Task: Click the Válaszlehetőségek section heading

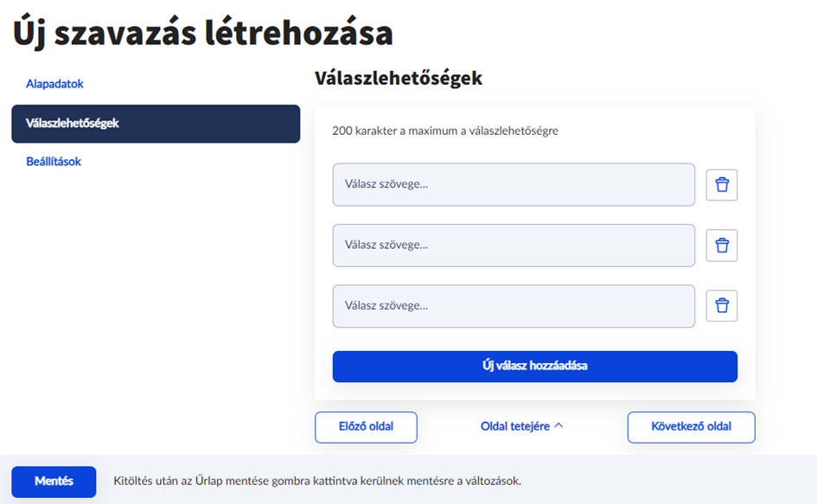Action: (x=399, y=79)
